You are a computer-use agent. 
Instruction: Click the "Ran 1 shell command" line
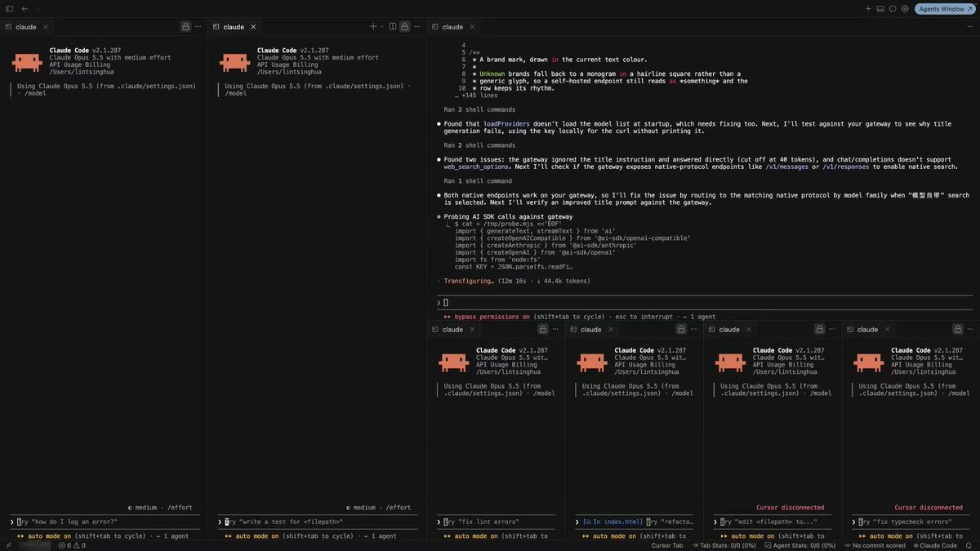pos(478,180)
